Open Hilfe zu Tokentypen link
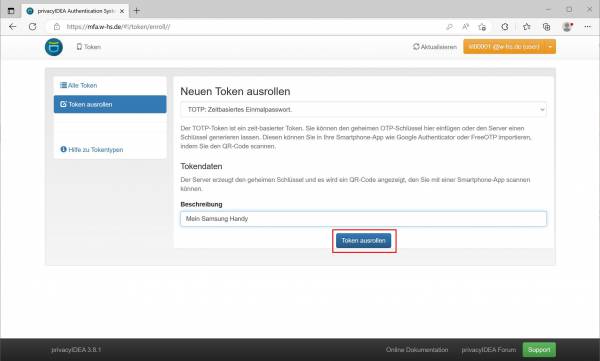The height and width of the screenshot is (361, 600). pos(92,150)
